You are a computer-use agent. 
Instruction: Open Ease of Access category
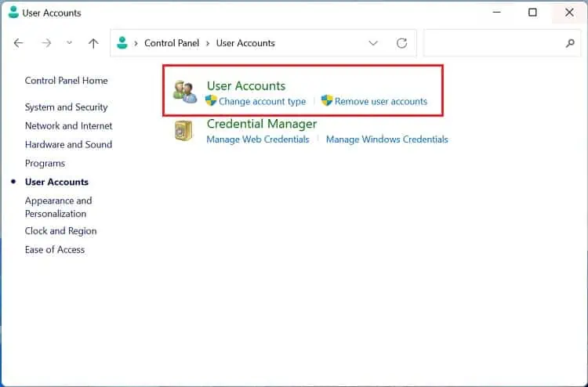(55, 249)
